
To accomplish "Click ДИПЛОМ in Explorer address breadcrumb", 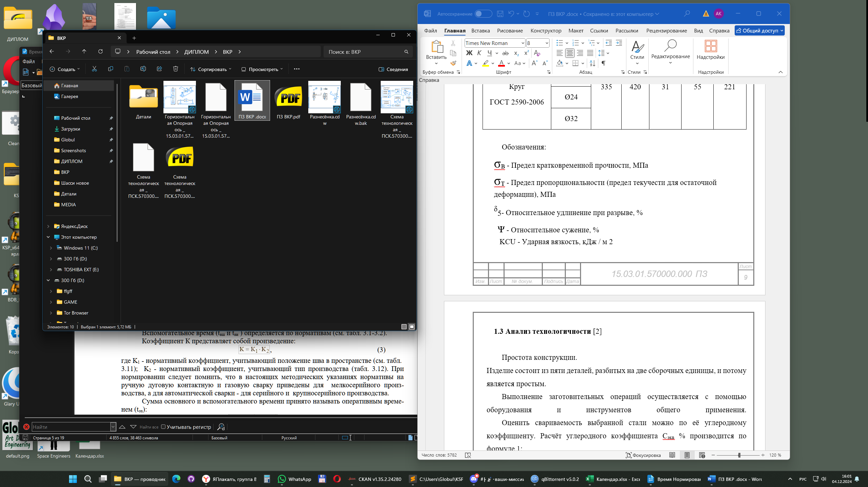I will click(x=196, y=52).
